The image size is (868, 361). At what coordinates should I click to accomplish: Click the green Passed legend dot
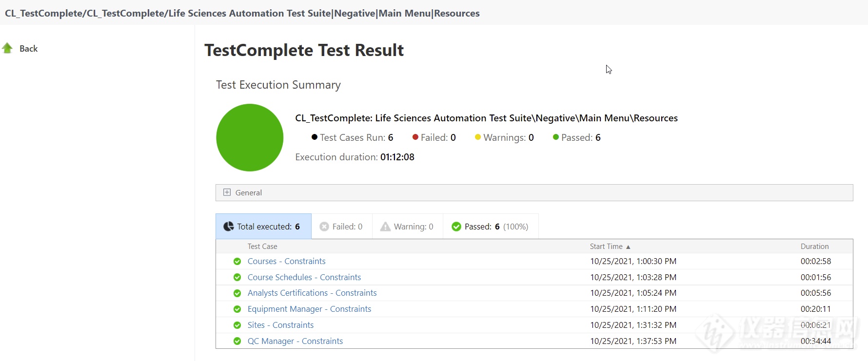coord(556,137)
